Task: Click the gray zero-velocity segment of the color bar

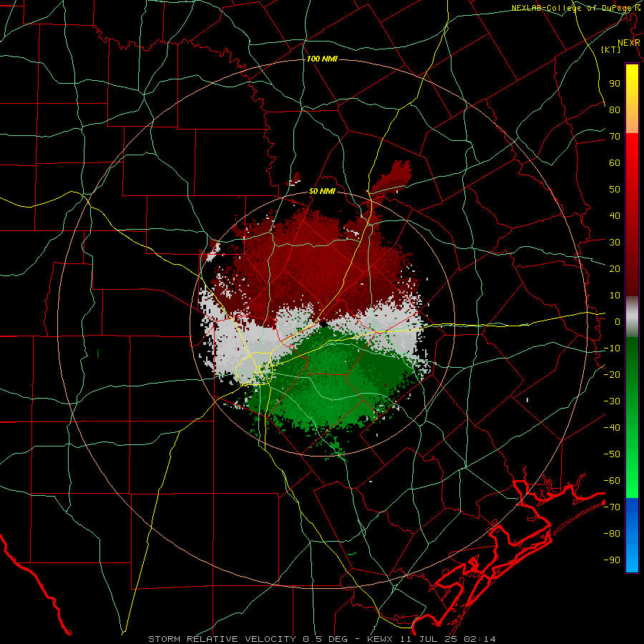Action: coord(632,317)
